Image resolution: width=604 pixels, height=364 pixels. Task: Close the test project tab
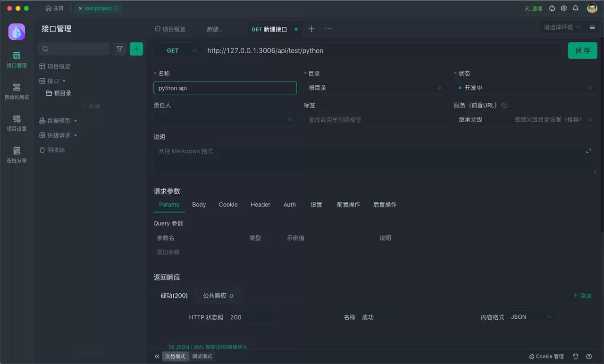80,8
